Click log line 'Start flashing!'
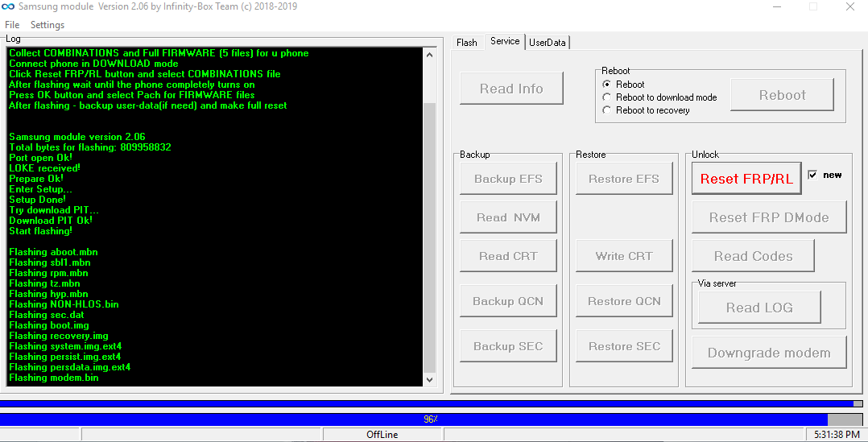 click(x=40, y=231)
